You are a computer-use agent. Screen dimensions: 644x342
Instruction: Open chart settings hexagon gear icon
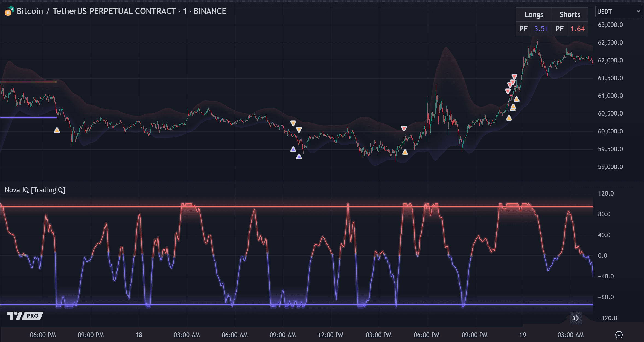[619, 335]
